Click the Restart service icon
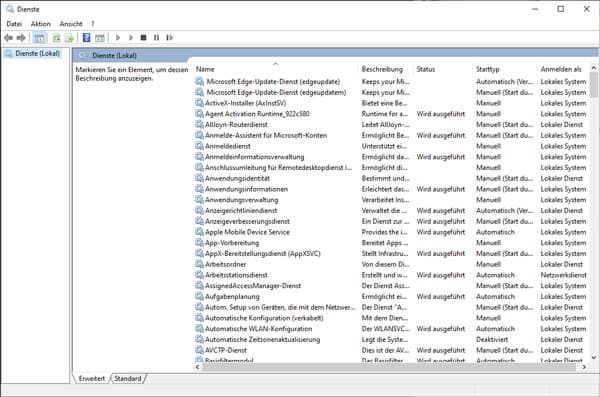This screenshot has width=600, height=397. [170, 38]
